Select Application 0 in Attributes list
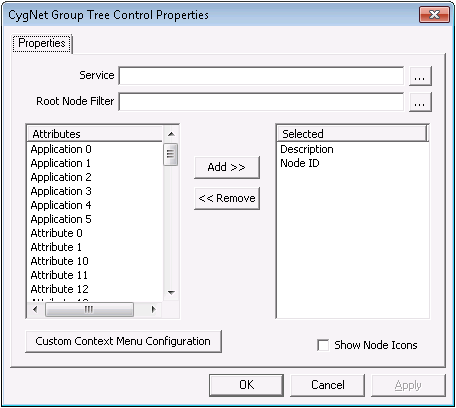This screenshot has width=456, height=408. pos(61,149)
